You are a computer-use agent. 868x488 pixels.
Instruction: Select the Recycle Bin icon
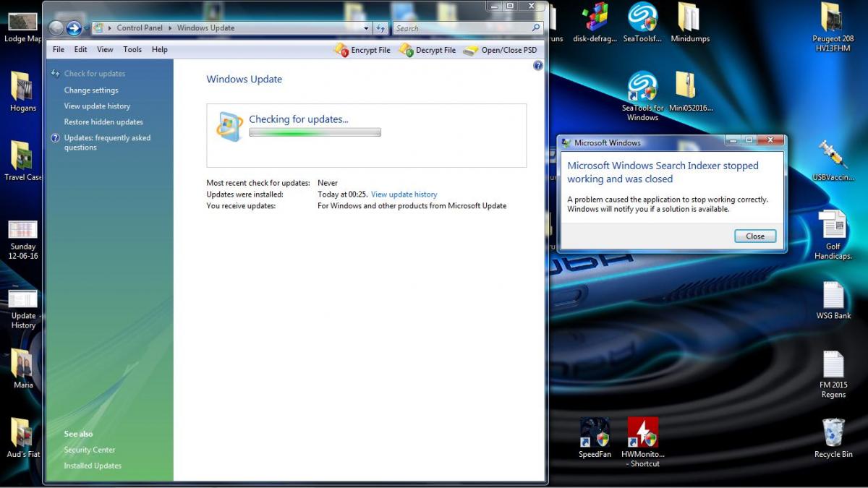tap(833, 438)
